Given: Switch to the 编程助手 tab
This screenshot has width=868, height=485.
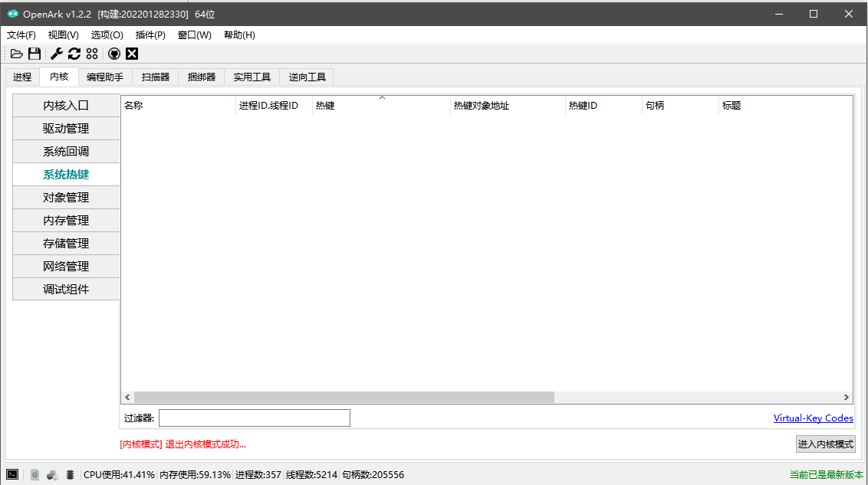Looking at the screenshot, I should (x=105, y=77).
